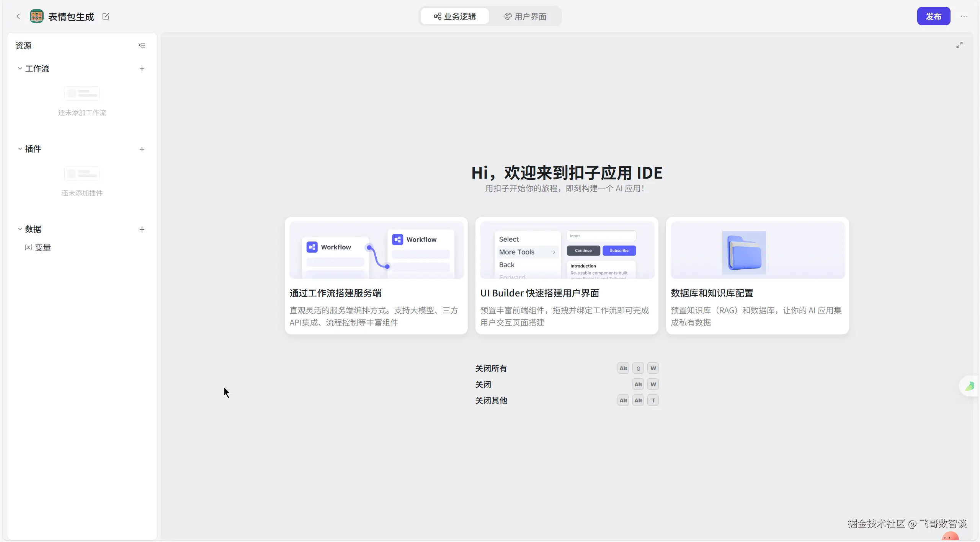The image size is (980, 542).
Task: Open the three-dot more options menu
Action: [x=964, y=16]
